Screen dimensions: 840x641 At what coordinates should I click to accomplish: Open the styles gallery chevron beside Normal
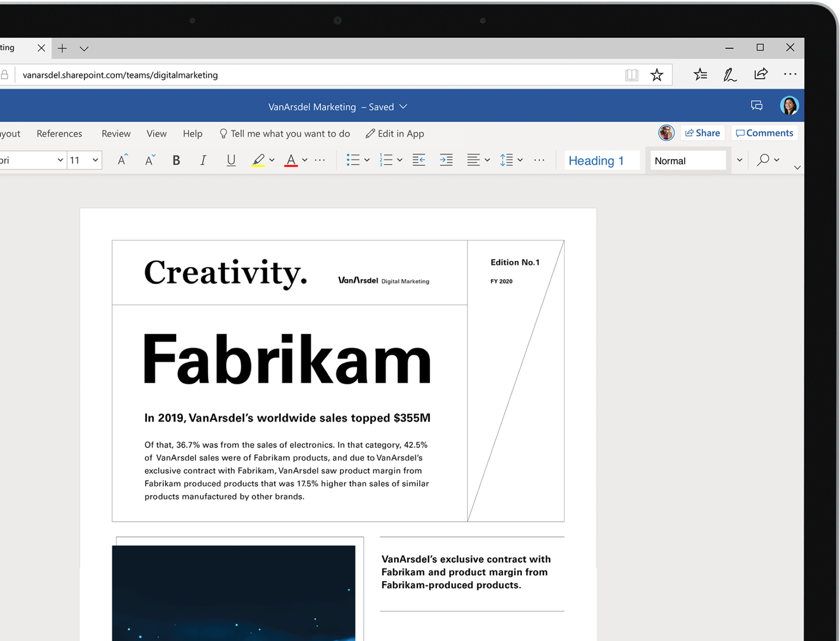pos(739,160)
